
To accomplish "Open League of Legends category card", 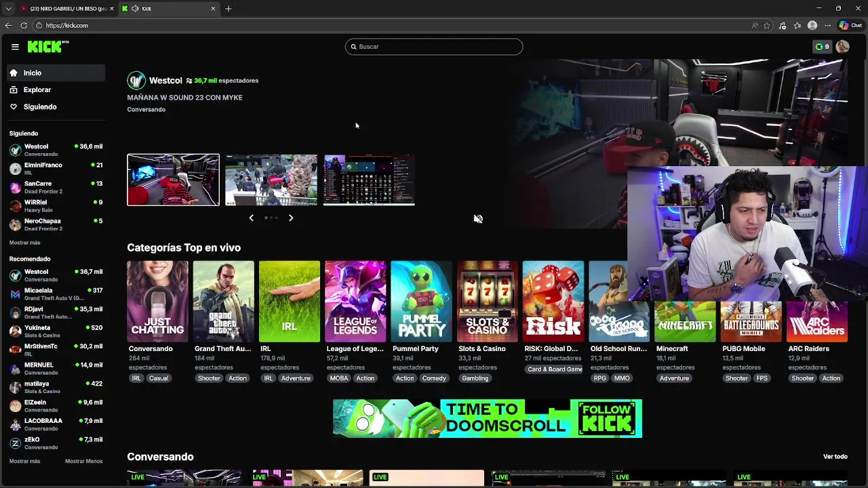I will pyautogui.click(x=355, y=302).
